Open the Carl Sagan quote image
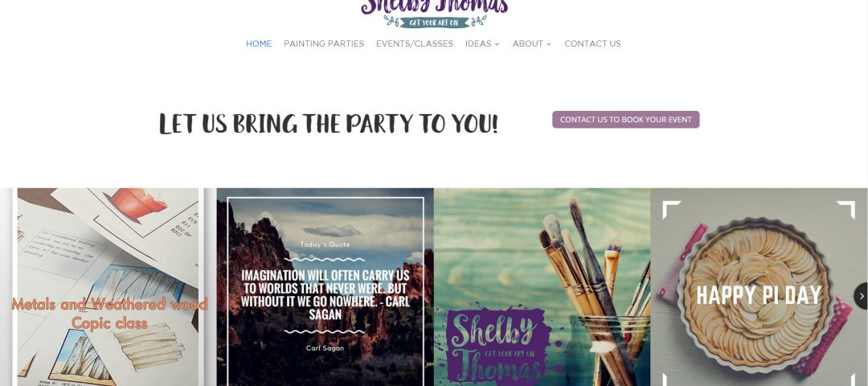Viewport: 868px width, 386px height. coord(325,287)
